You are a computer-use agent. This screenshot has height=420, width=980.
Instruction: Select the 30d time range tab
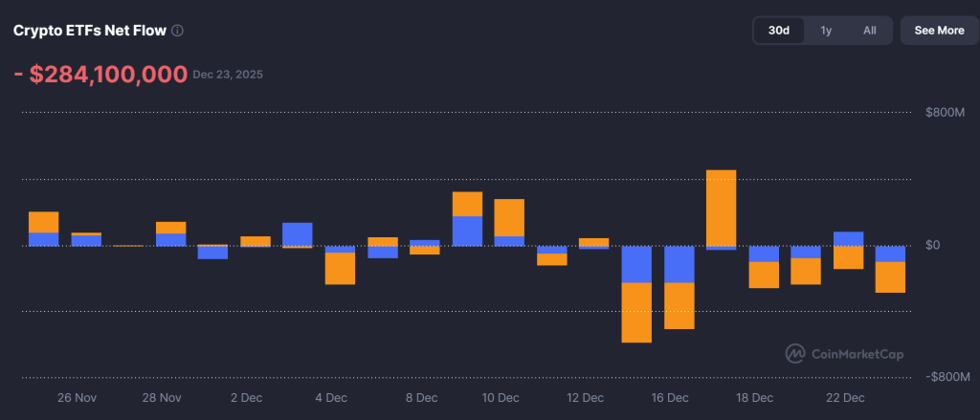pos(779,31)
